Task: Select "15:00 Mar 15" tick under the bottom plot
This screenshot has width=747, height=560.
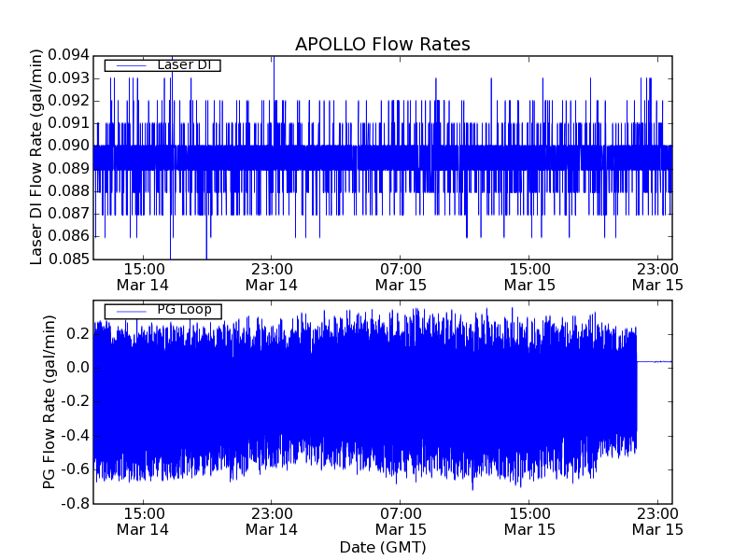Action: (529, 521)
